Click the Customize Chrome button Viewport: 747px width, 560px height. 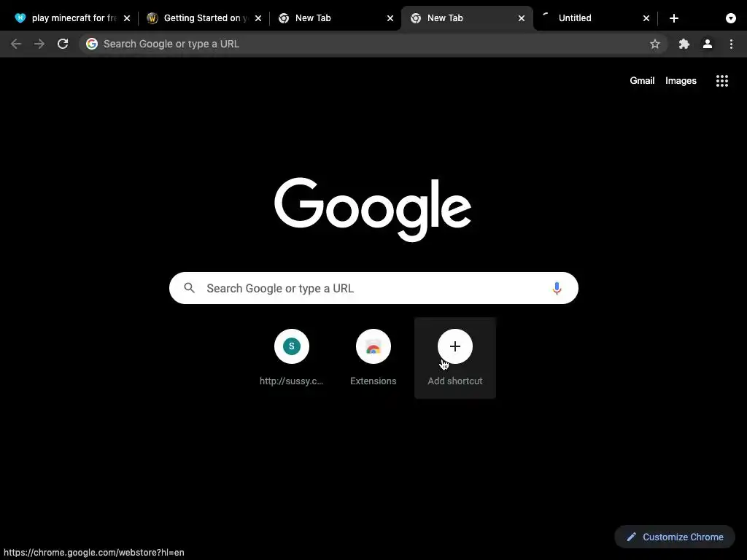click(675, 537)
